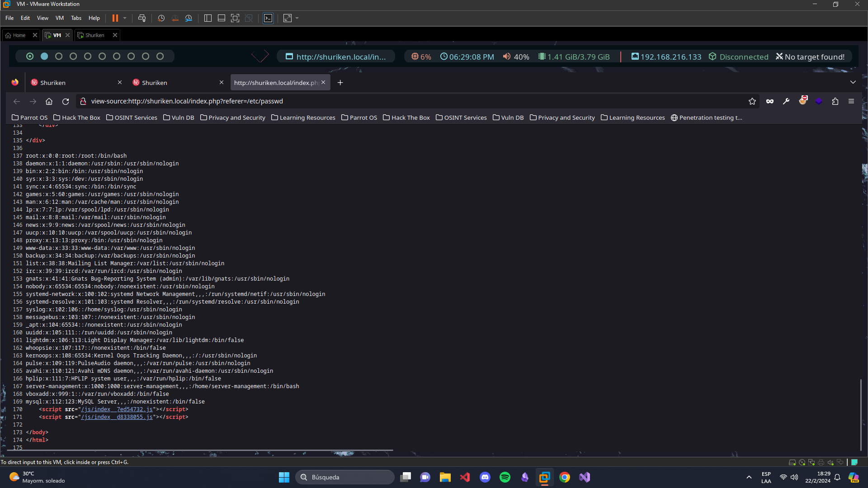
Task: Select the second filled workspace dot
Action: (x=44, y=56)
